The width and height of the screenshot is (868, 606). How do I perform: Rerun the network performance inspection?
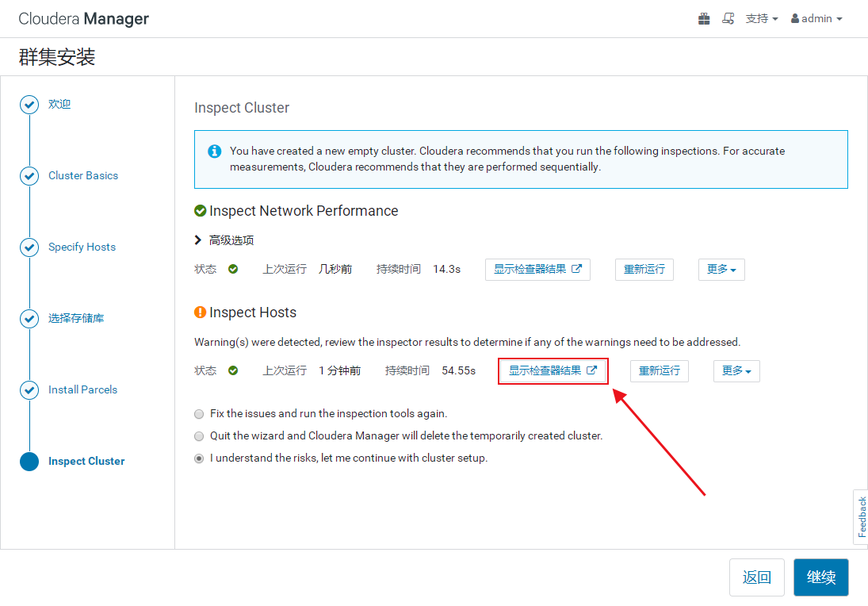point(644,270)
